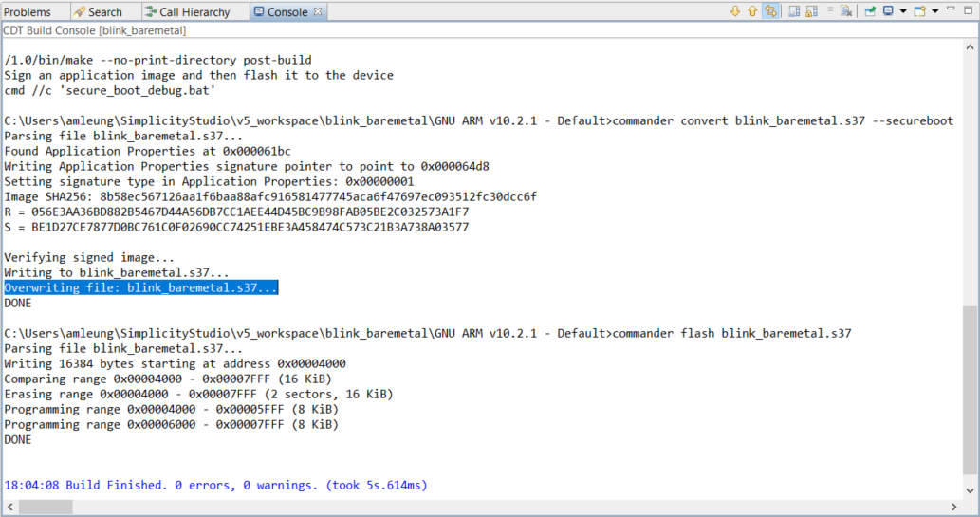The height and width of the screenshot is (517, 980).
Task: Toggle word wrap in console
Action: tap(830, 11)
